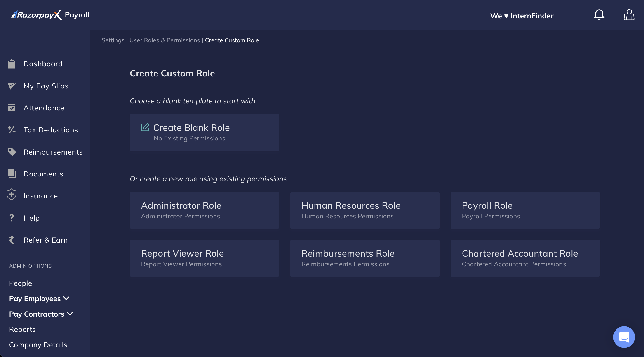Expand the Pay Employees chevron

66,298
